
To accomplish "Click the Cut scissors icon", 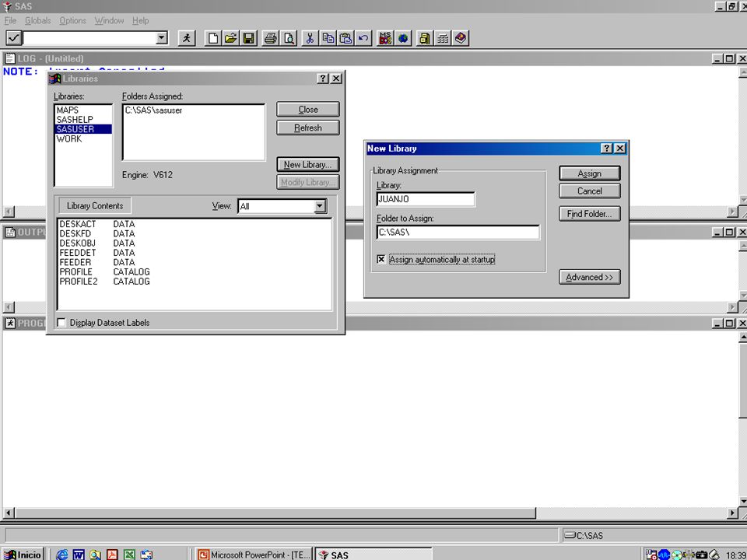I will click(310, 38).
